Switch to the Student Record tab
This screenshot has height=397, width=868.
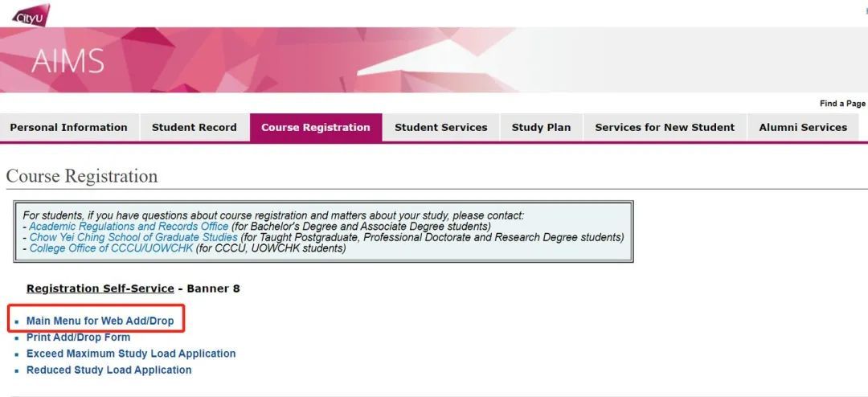pos(194,127)
